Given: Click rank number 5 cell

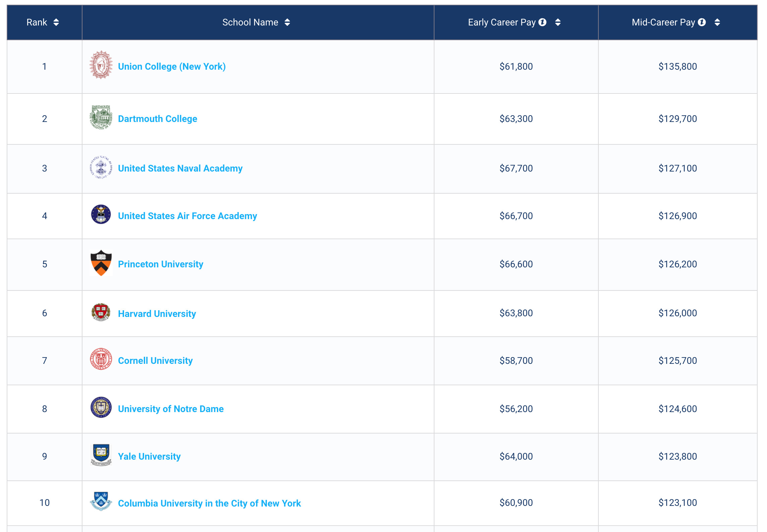Looking at the screenshot, I should [45, 264].
